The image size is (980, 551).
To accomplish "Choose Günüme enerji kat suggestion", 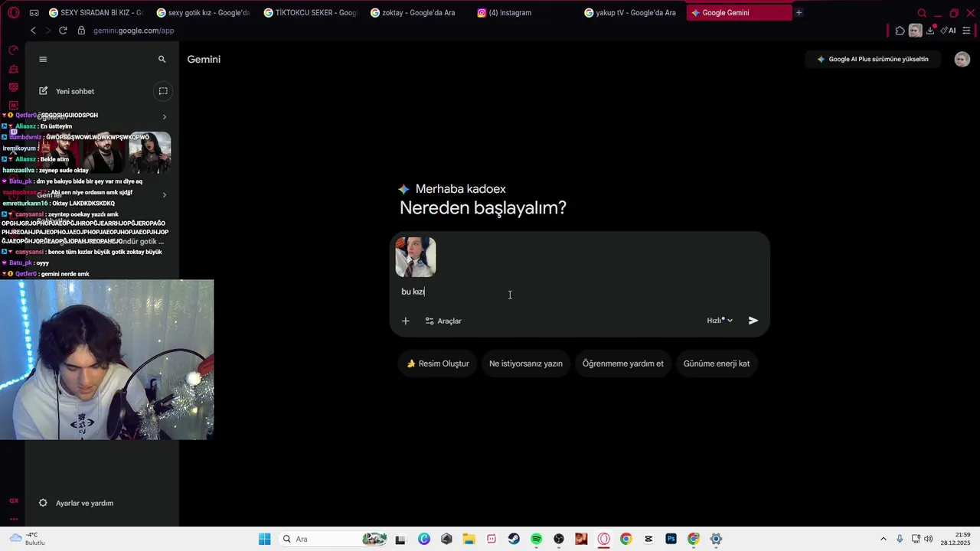I will (717, 364).
